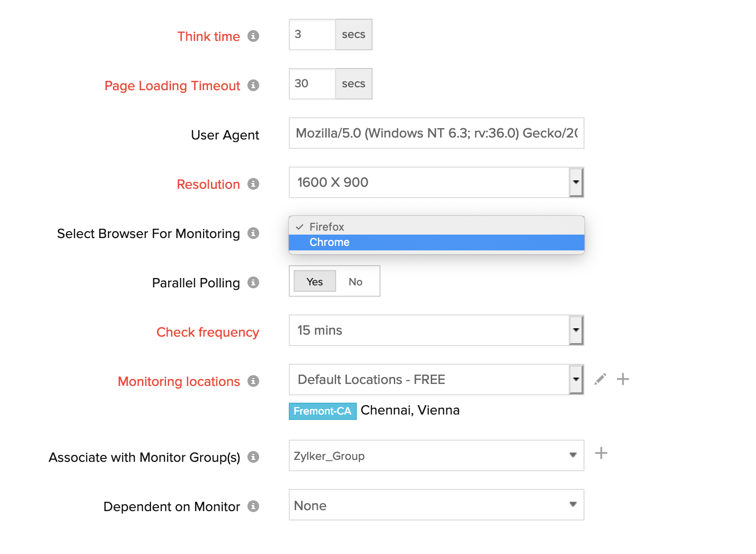
Task: Open the Monitoring locations dropdown
Action: (x=576, y=380)
